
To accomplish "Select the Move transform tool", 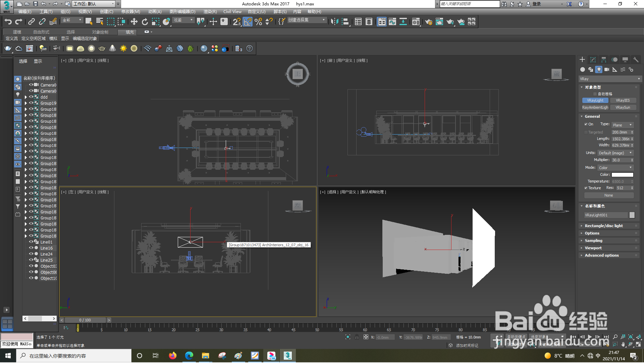I will (x=134, y=22).
